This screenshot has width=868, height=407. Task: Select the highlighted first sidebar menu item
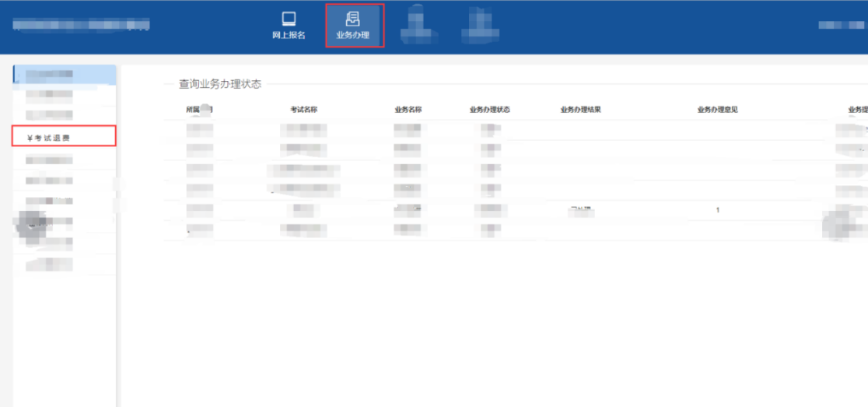[x=64, y=75]
